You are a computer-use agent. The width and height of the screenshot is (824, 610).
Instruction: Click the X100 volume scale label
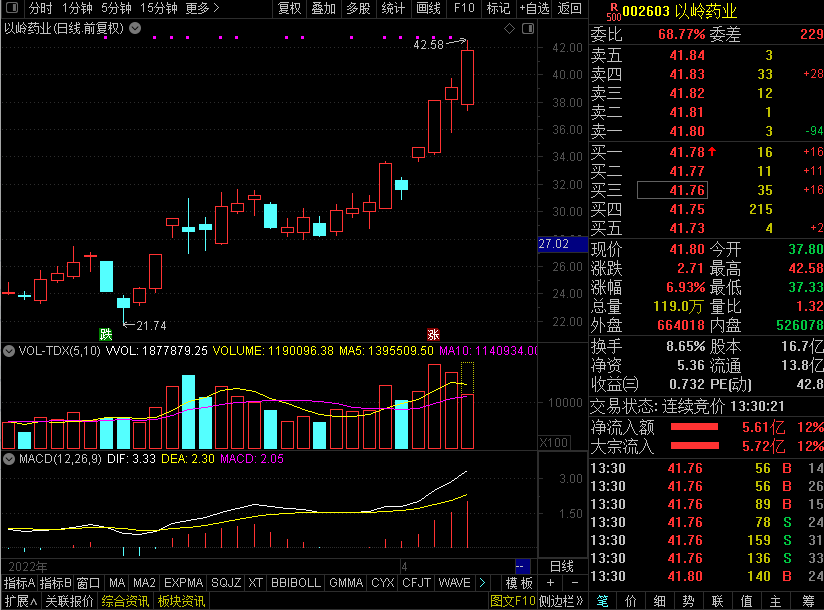[552, 442]
